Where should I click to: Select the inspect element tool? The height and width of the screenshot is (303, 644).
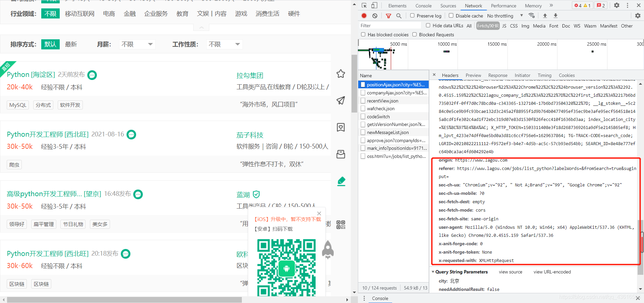[x=364, y=5]
